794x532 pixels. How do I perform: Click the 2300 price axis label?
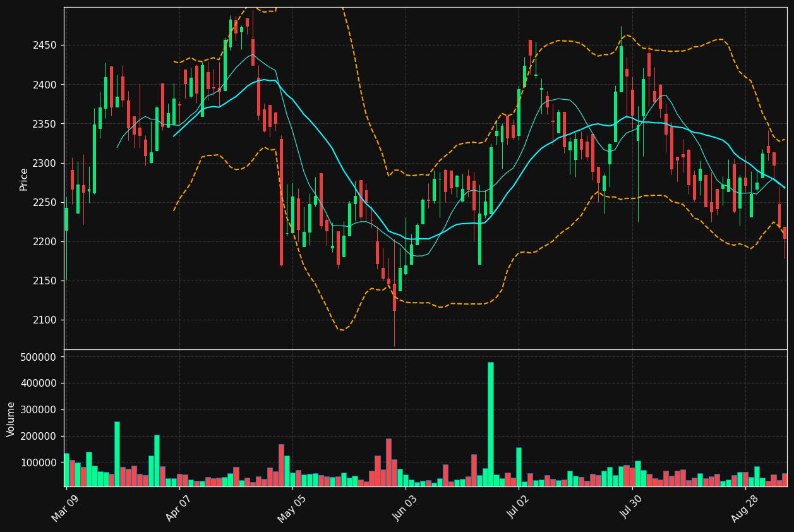click(x=45, y=163)
